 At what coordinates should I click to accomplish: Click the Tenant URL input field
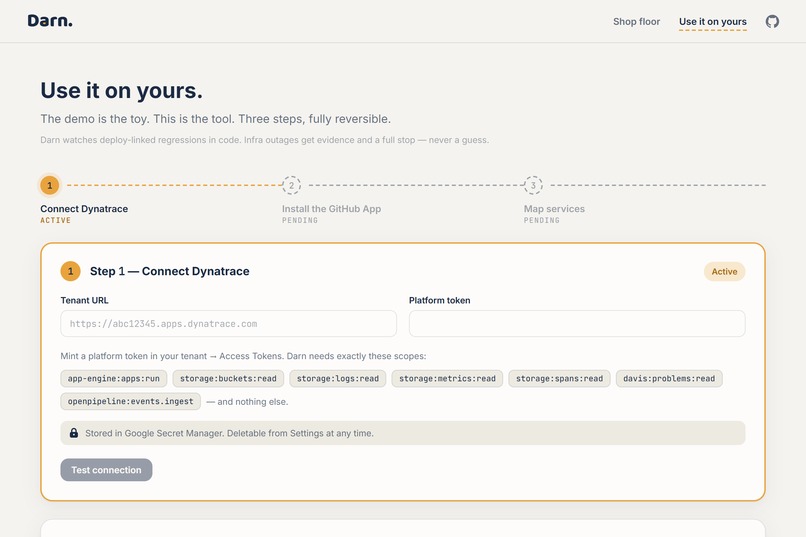(x=228, y=324)
